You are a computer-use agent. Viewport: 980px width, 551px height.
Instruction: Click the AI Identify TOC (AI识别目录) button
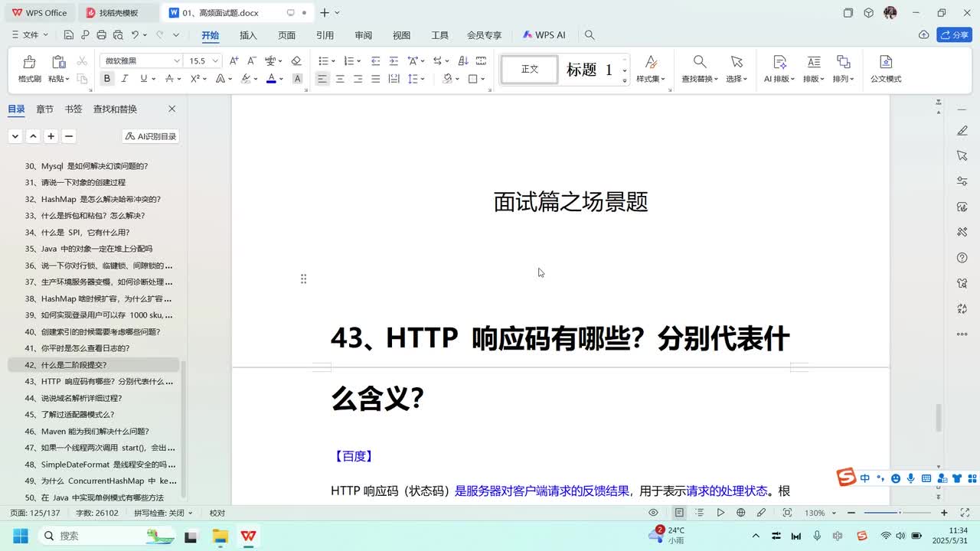click(x=151, y=136)
